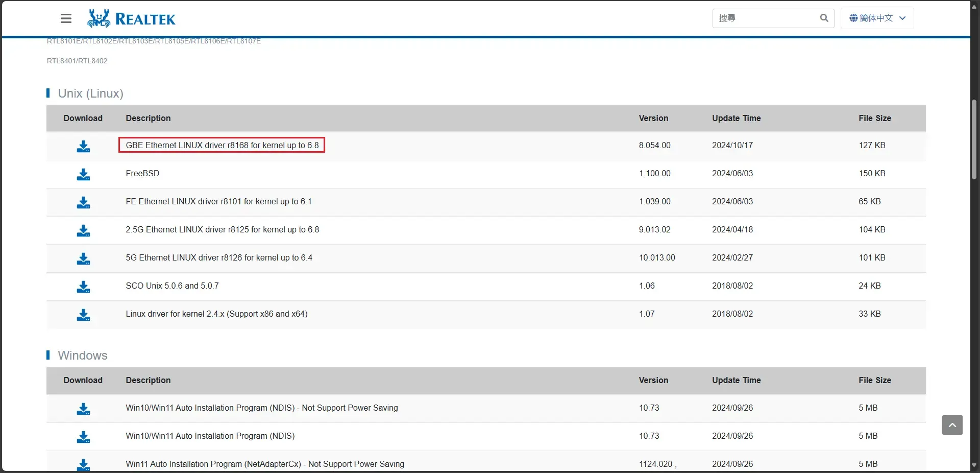
Task: Click the search magnifier icon
Action: click(x=824, y=18)
